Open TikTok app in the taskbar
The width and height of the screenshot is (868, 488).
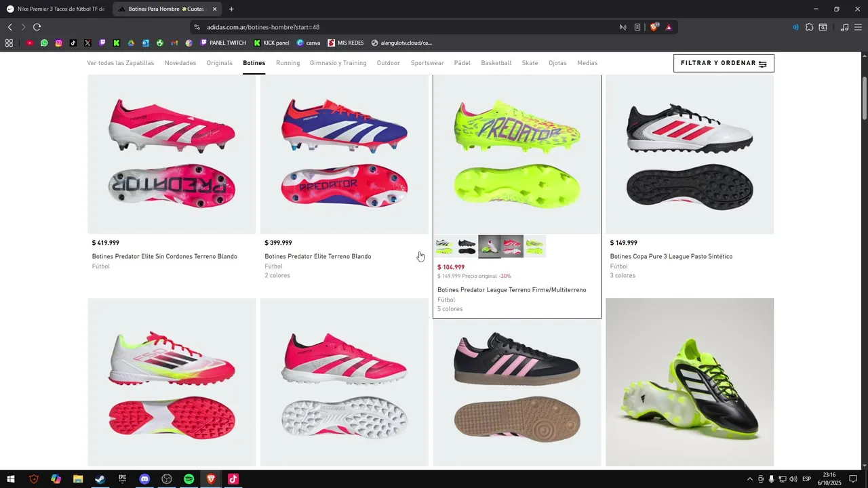tap(233, 479)
